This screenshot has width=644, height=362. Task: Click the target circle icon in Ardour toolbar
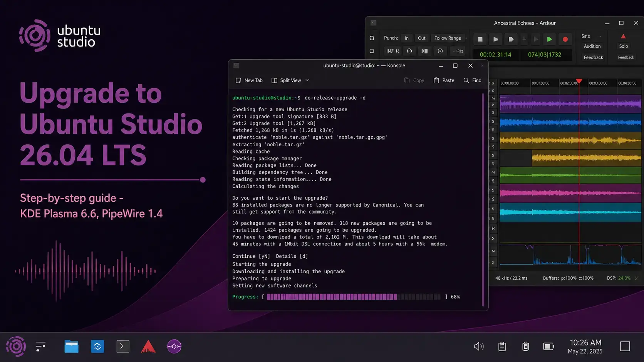coord(440,51)
